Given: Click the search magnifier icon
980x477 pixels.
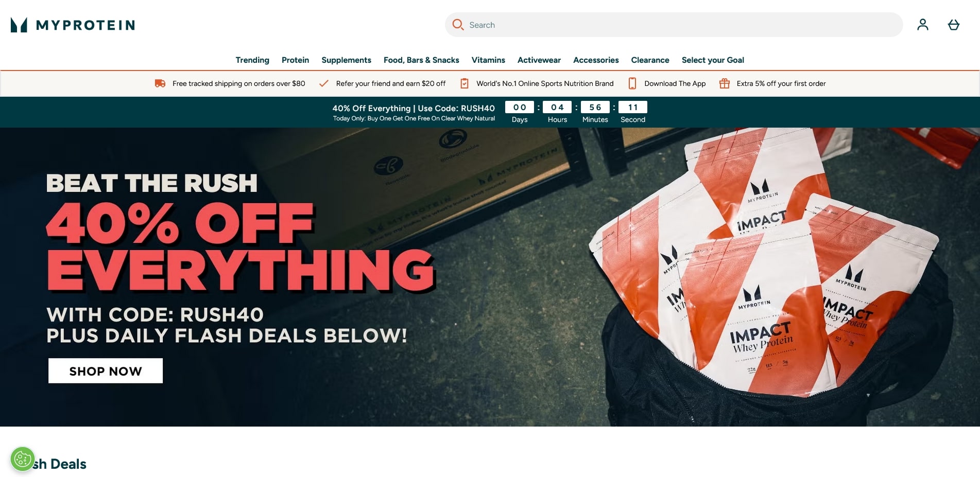Looking at the screenshot, I should 457,25.
